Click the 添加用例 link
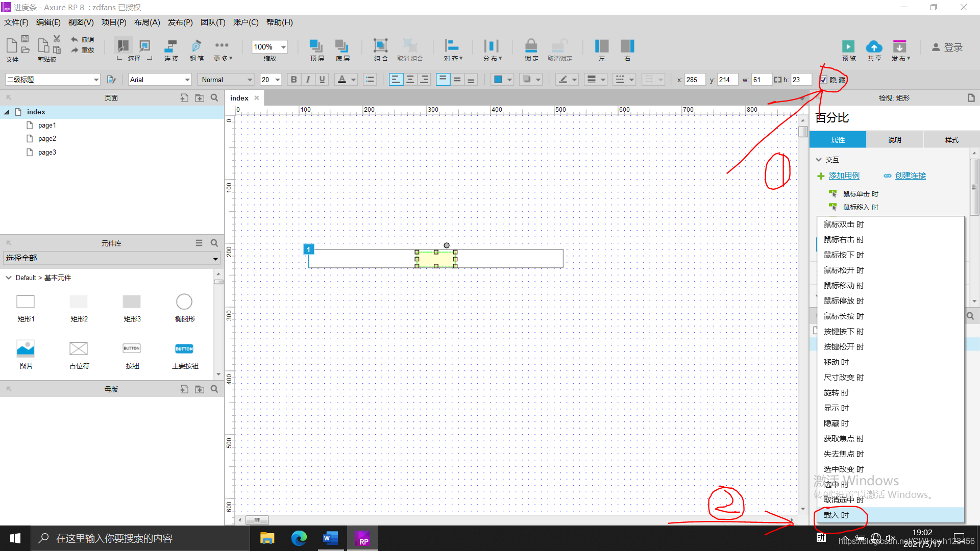Image resolution: width=980 pixels, height=551 pixels. click(844, 176)
